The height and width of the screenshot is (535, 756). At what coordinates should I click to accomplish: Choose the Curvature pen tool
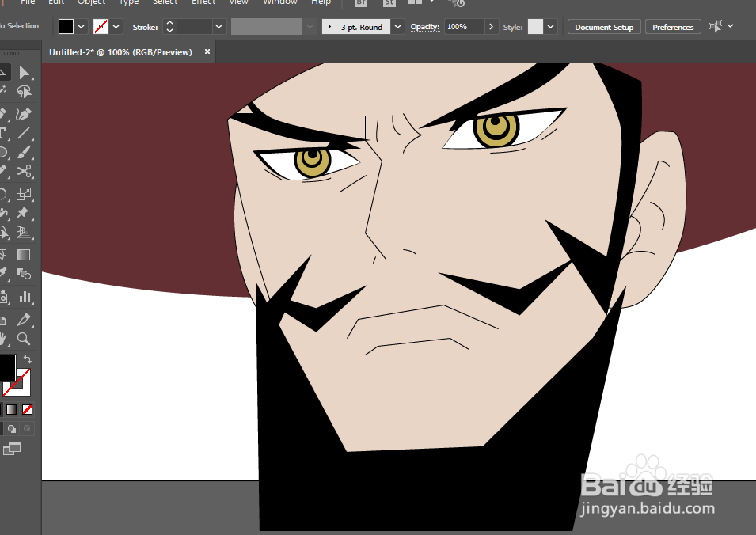(23, 114)
